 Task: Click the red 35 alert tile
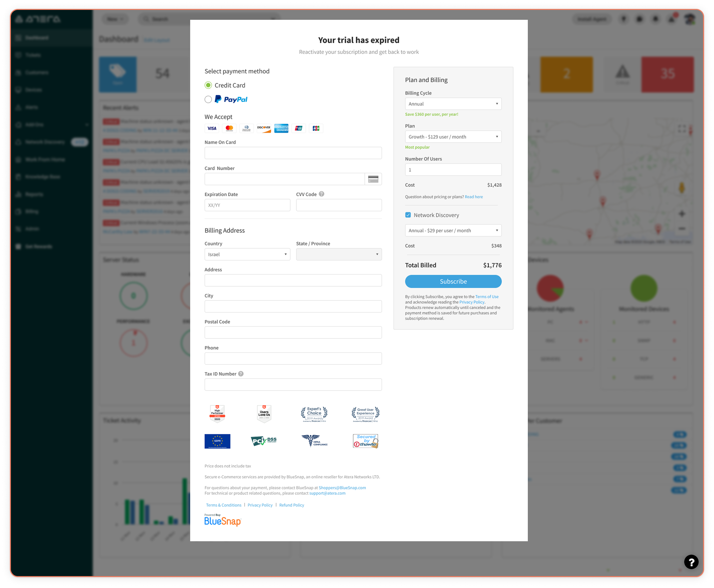point(667,74)
